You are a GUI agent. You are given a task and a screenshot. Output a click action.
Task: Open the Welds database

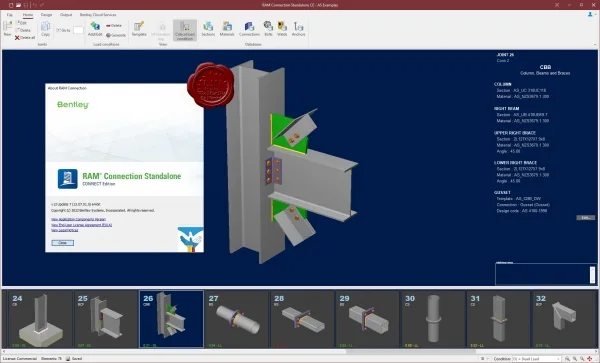pos(282,29)
